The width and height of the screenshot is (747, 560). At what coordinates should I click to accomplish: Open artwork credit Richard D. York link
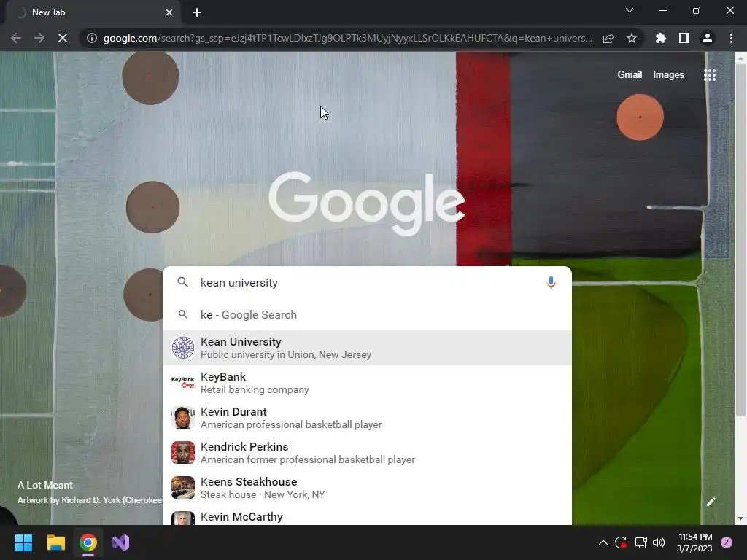pyautogui.click(x=90, y=500)
